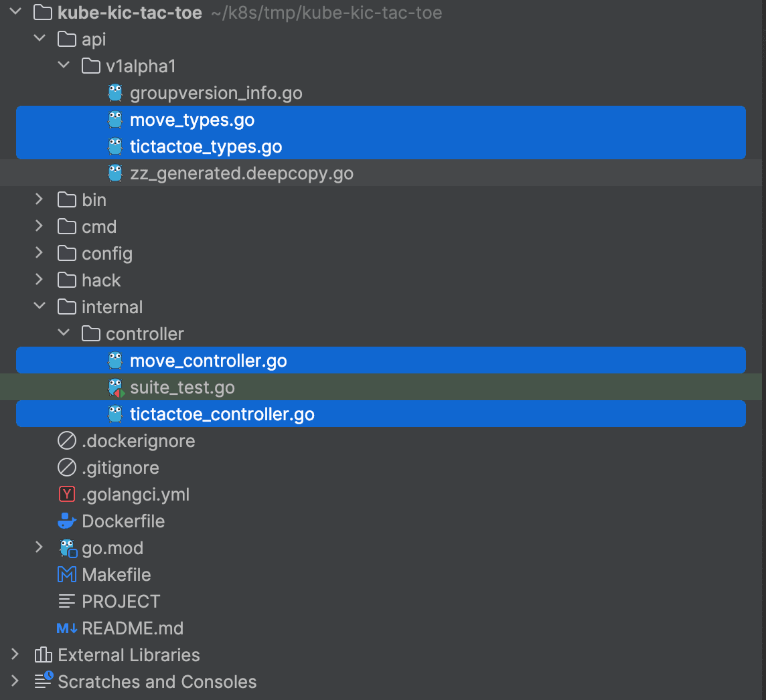Click the ignore icon beside .dockerignore

(x=67, y=441)
